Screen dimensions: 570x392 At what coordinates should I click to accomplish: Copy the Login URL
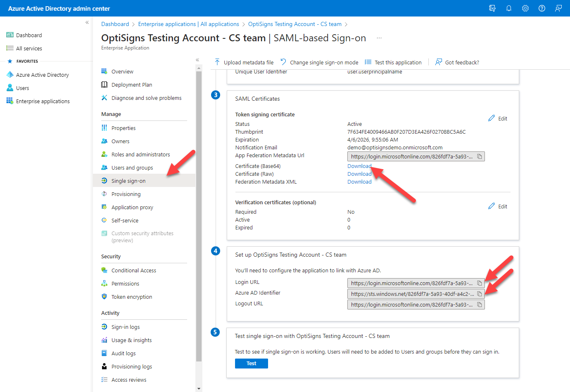480,283
